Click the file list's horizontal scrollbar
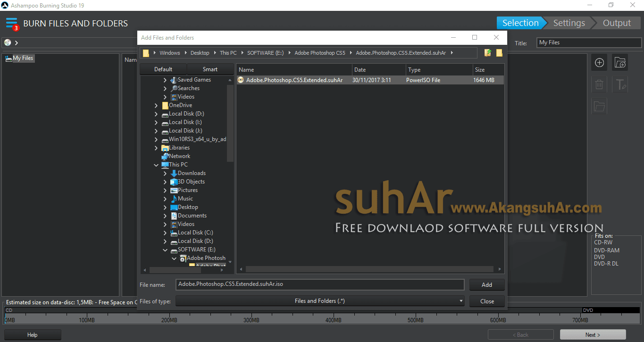644x342 pixels. click(x=370, y=269)
